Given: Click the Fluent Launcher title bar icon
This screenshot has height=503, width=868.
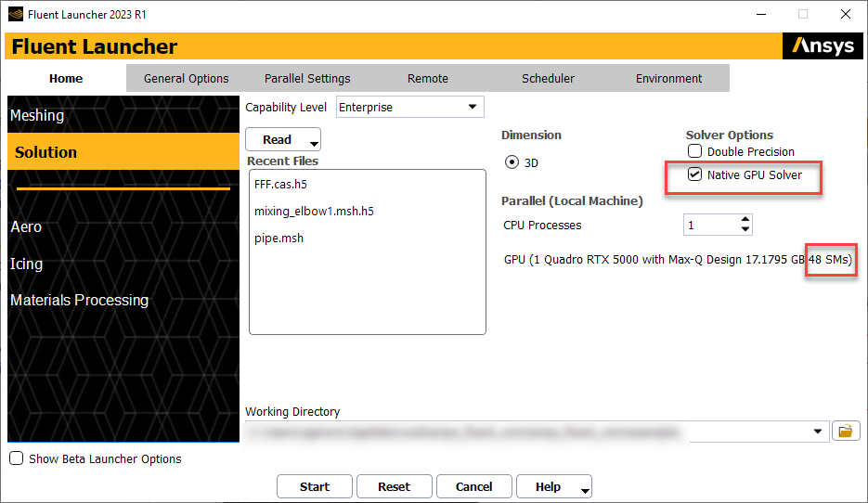Looking at the screenshot, I should pos(16,14).
